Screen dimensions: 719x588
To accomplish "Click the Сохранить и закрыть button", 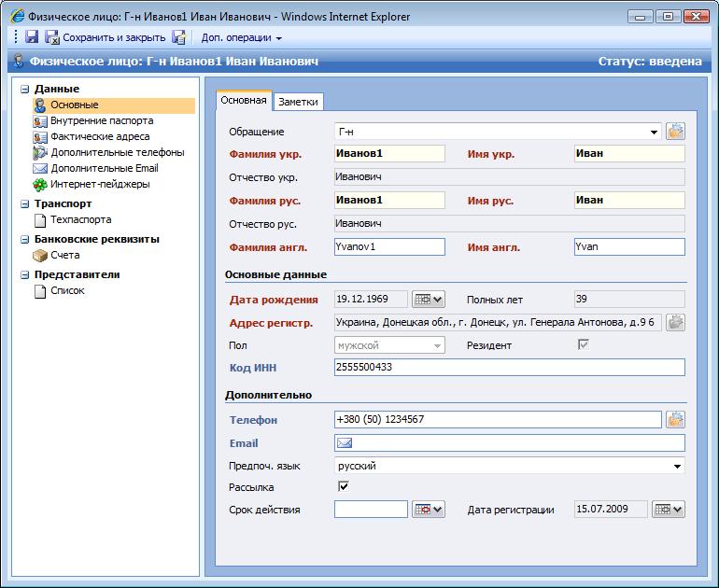I will coord(105,38).
